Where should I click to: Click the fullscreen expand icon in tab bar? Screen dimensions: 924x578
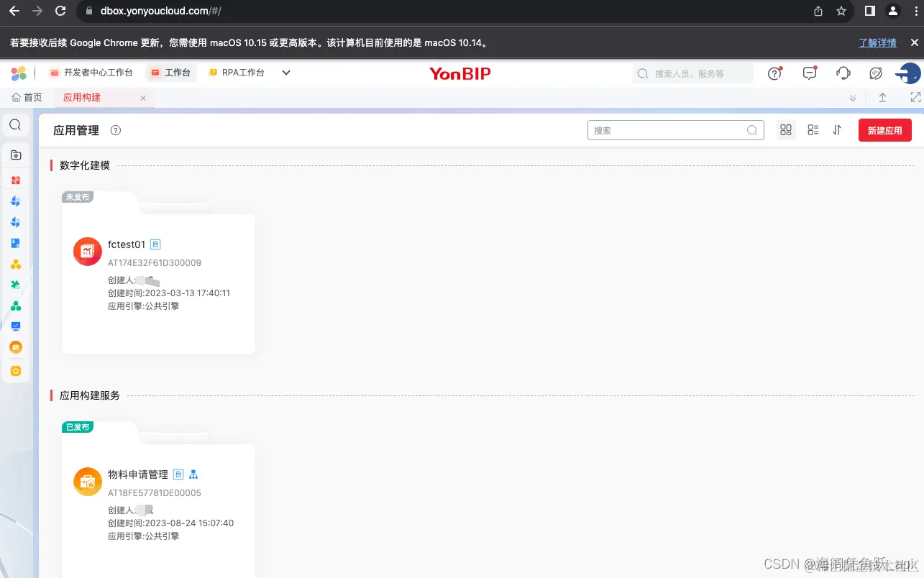point(915,98)
